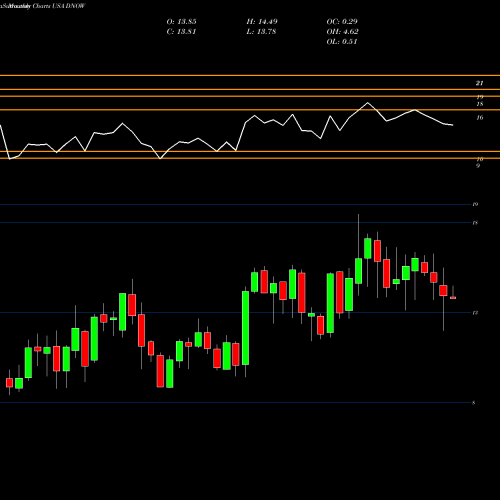
Task: Click the open price value O: 13.85
Action: click(x=181, y=22)
